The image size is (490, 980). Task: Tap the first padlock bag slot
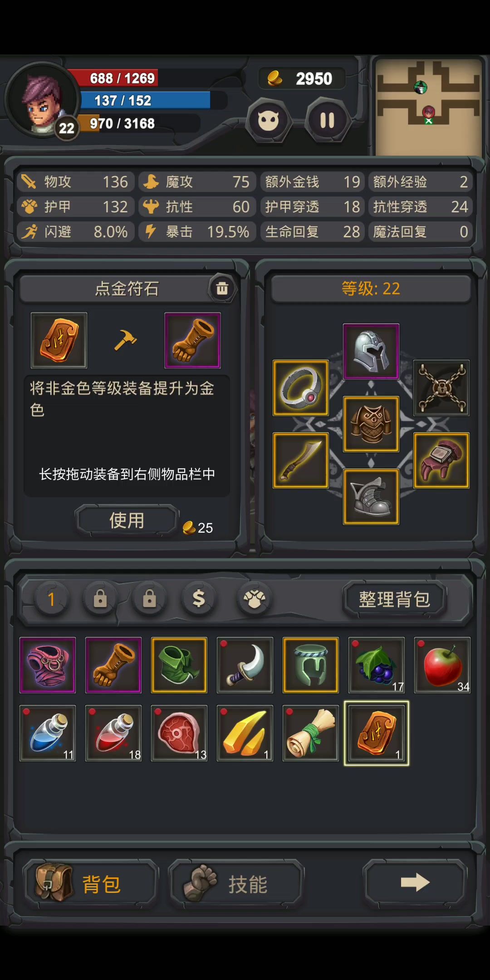(100, 599)
